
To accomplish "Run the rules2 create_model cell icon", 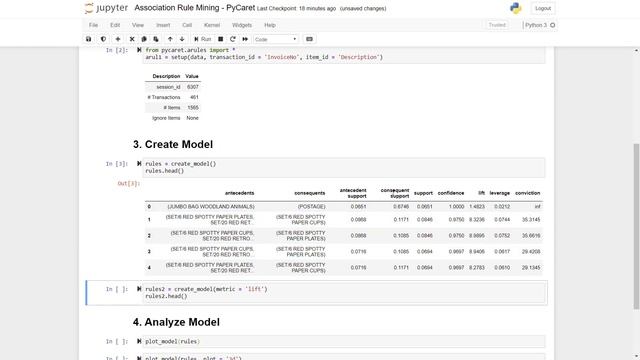I will point(139,289).
